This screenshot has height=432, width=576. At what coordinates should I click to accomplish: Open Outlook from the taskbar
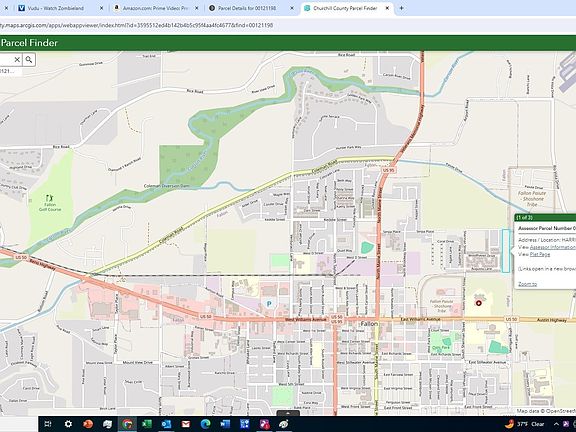[x=166, y=424]
